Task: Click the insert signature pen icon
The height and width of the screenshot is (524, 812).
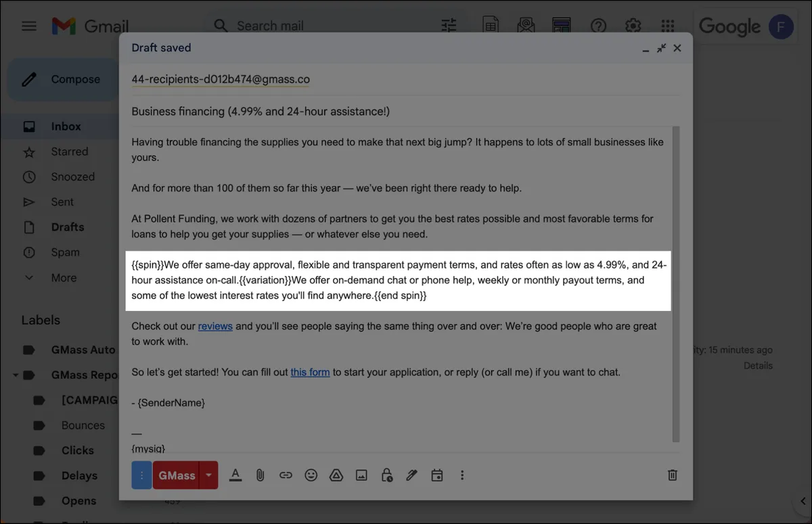Action: pyautogui.click(x=411, y=475)
